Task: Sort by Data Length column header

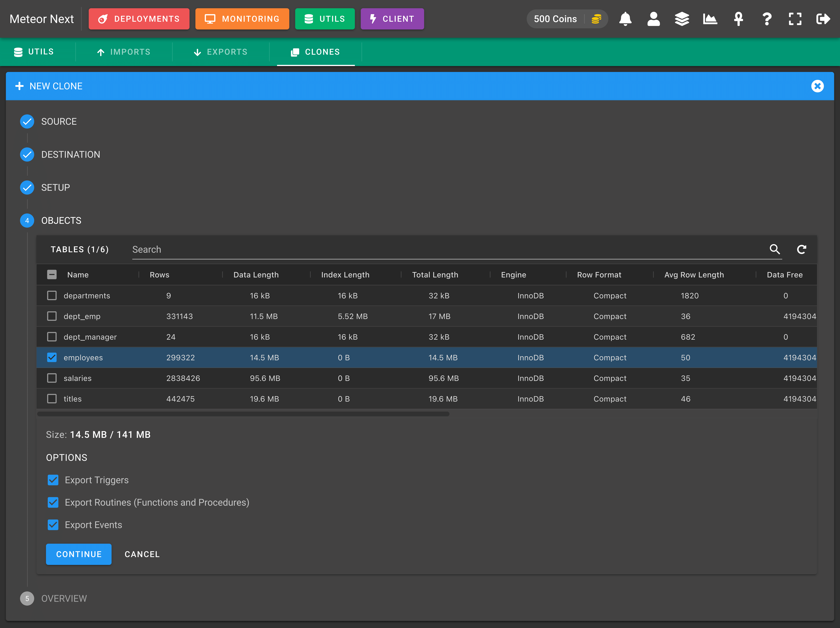Action: [256, 275]
